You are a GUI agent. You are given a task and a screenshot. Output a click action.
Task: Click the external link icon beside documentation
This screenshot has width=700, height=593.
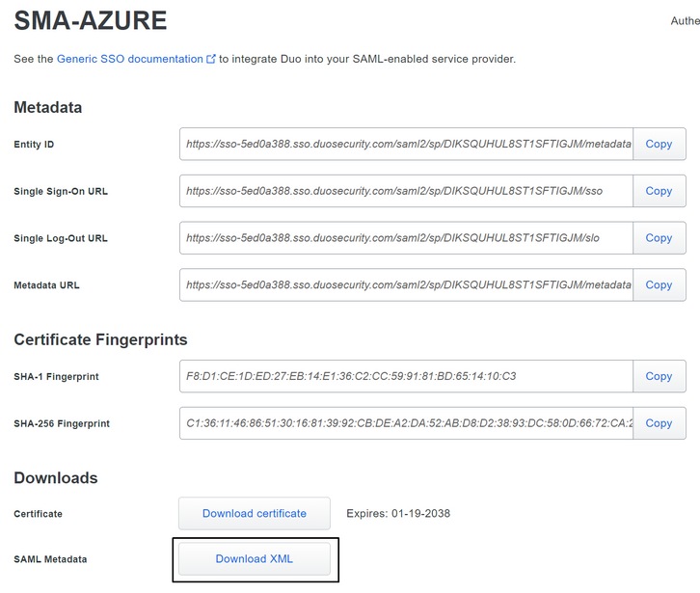click(x=211, y=59)
